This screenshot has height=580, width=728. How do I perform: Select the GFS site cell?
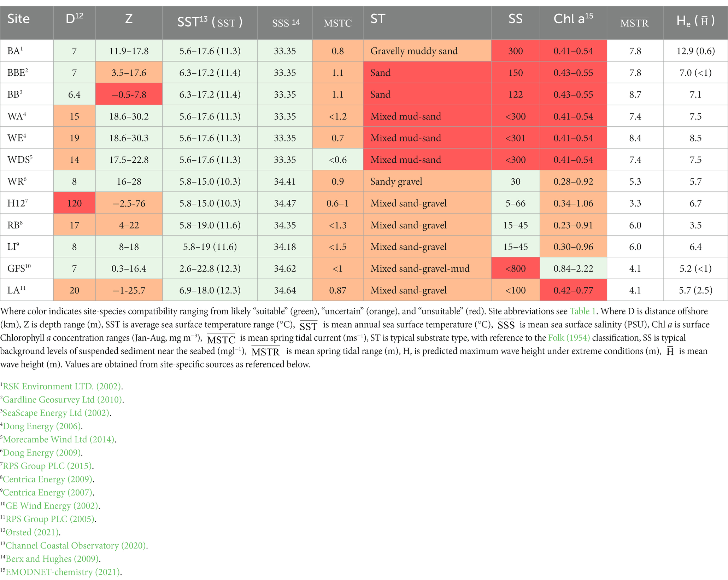pyautogui.click(x=27, y=268)
